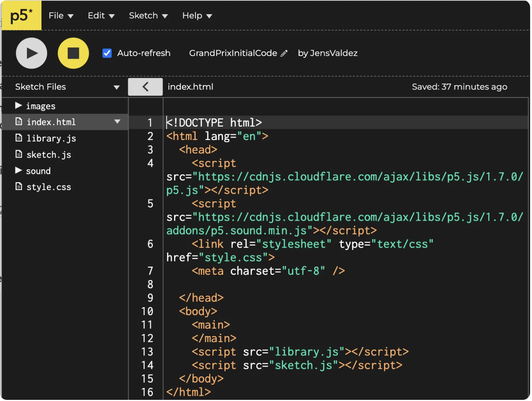Click the style.css file icon
Viewport: 532px width, 401px height.
pos(19,186)
